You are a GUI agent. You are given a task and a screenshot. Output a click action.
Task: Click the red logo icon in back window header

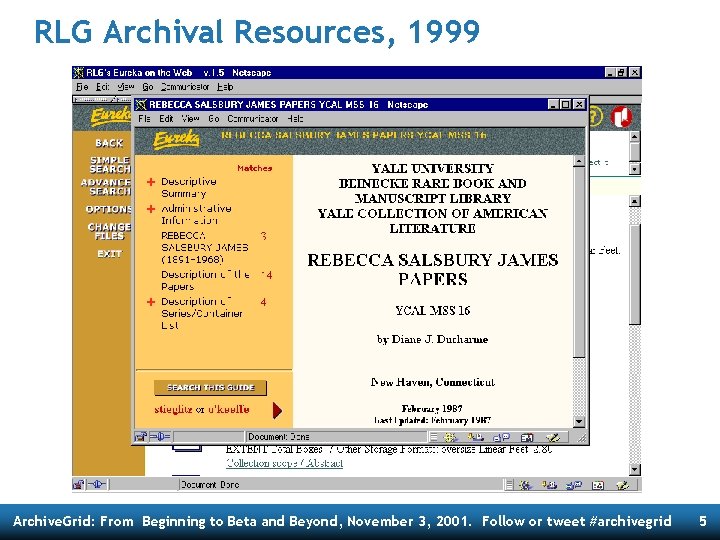621,117
